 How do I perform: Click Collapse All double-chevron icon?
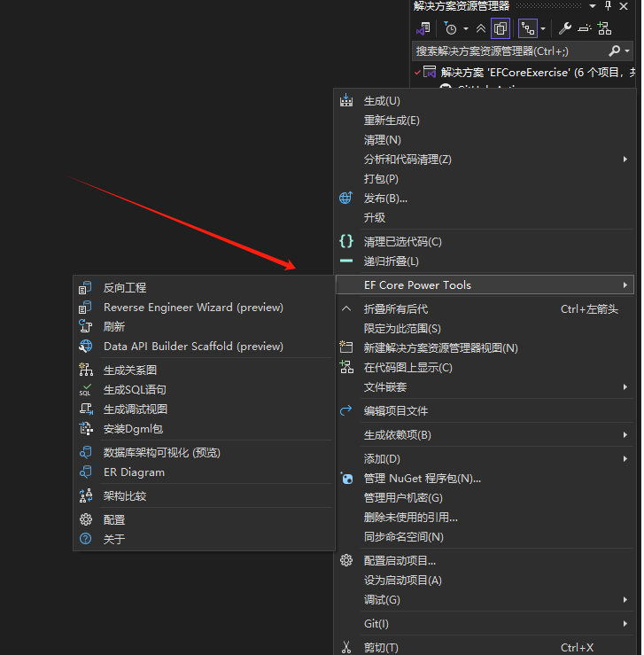[481, 29]
